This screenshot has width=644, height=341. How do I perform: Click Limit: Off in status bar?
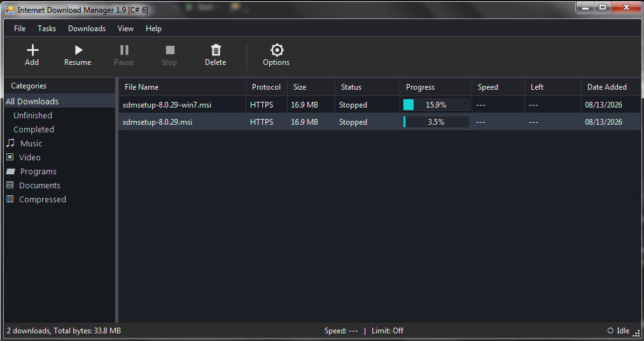[x=388, y=331]
